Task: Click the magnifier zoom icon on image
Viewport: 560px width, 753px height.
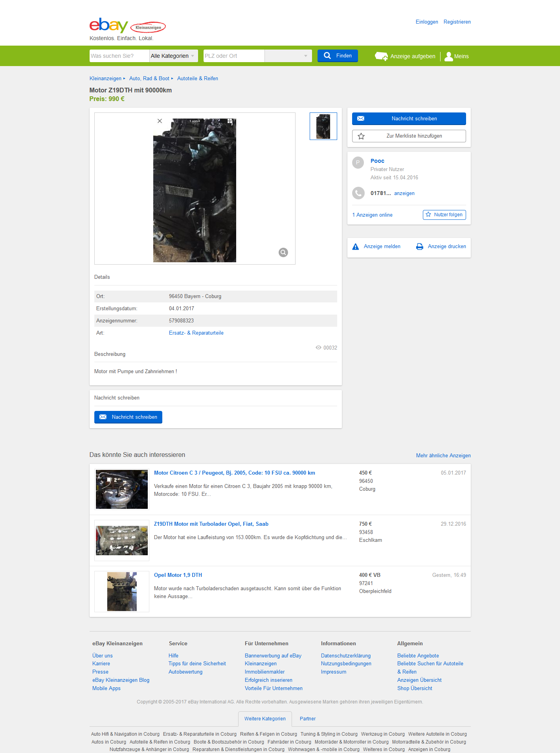Action: [x=283, y=252]
